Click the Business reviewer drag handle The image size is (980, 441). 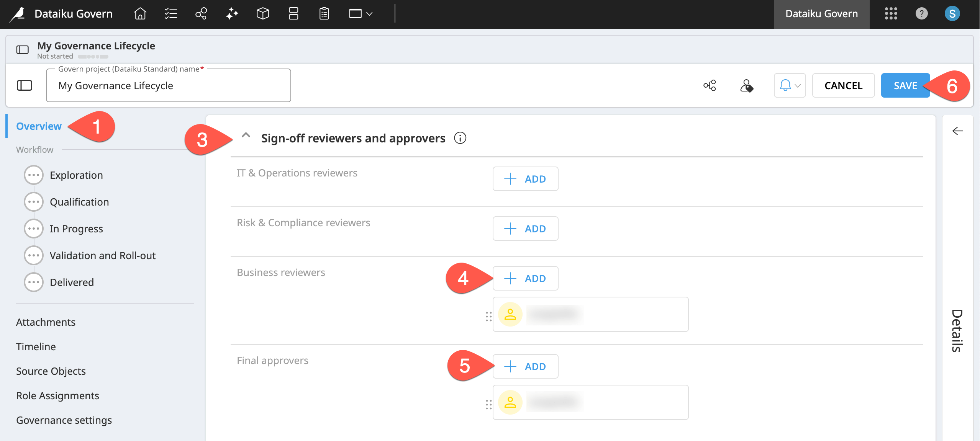tap(488, 316)
